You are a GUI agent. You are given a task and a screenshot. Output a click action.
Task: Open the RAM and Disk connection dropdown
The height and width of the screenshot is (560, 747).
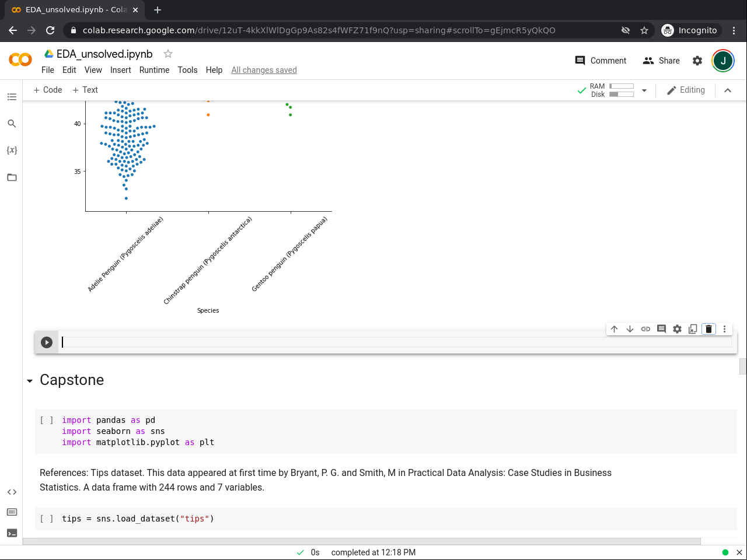644,90
